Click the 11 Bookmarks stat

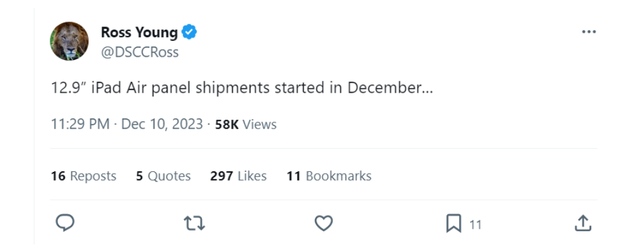tap(329, 176)
